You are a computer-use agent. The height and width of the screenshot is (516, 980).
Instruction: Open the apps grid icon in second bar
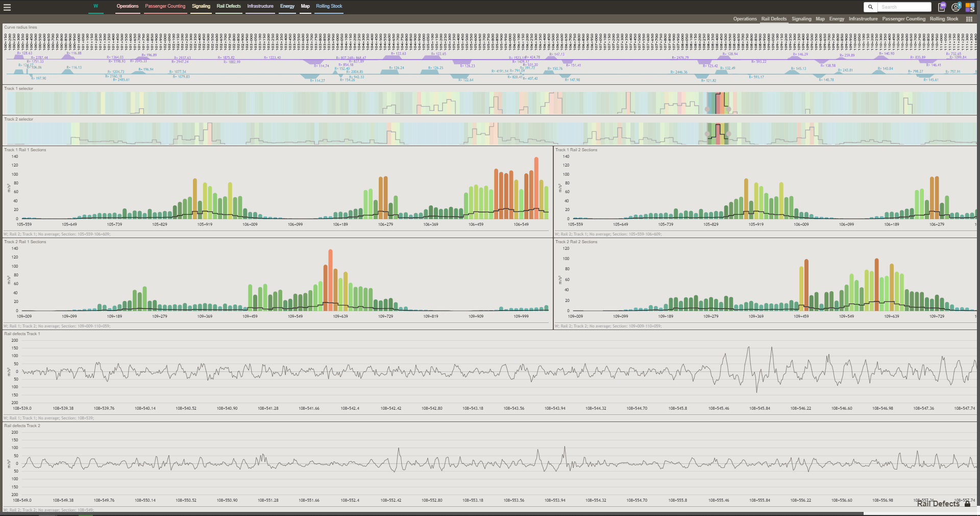tap(969, 19)
